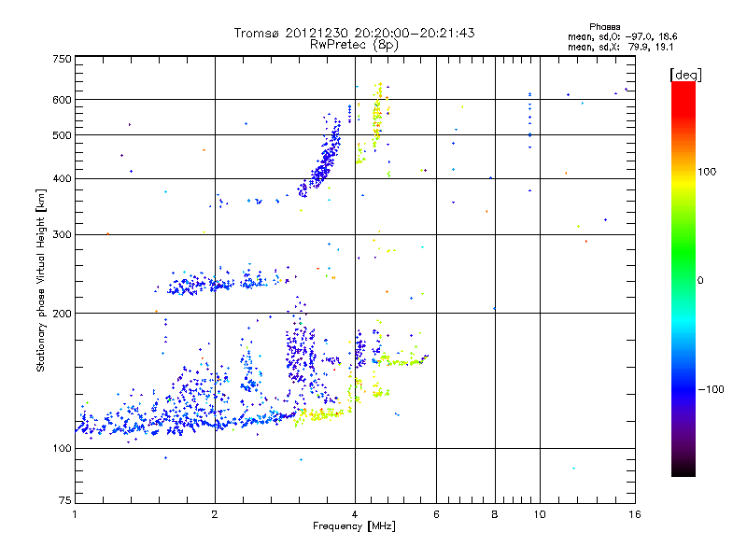This screenshot has width=747, height=560.
Task: Click the frequency axis tick "16"
Action: tap(635, 514)
